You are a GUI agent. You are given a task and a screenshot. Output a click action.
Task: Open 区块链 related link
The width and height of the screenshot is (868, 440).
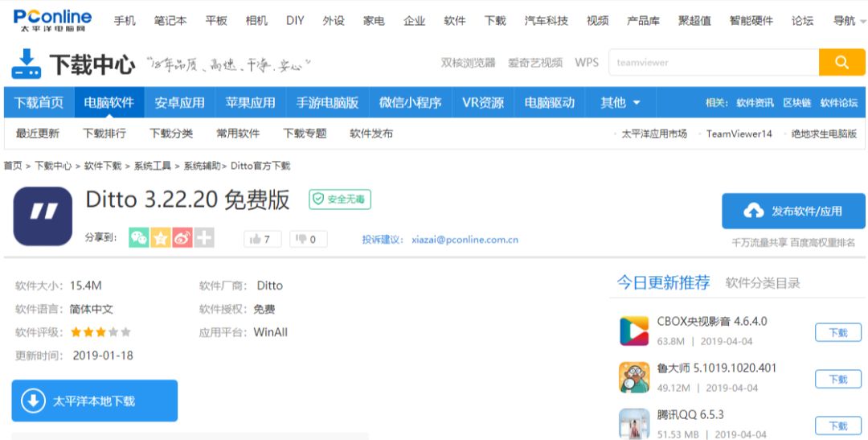[x=797, y=102]
